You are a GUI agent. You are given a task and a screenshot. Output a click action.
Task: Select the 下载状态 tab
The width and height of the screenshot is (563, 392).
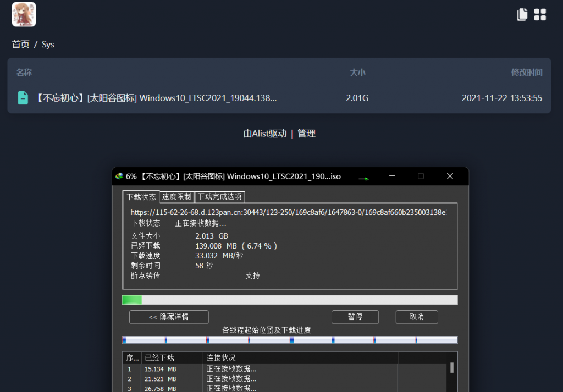coord(141,197)
